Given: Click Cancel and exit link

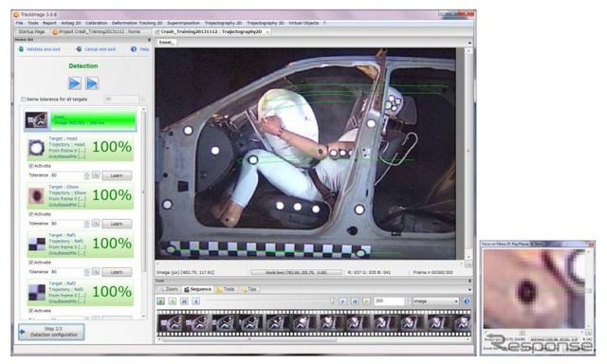Looking at the screenshot, I should tap(101, 49).
